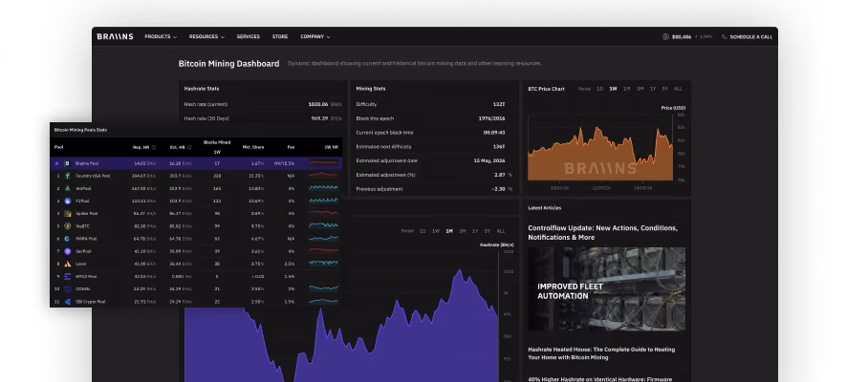This screenshot has width=868, height=382.
Task: Click the current hash rate value 1020.06
Action: tap(318, 104)
